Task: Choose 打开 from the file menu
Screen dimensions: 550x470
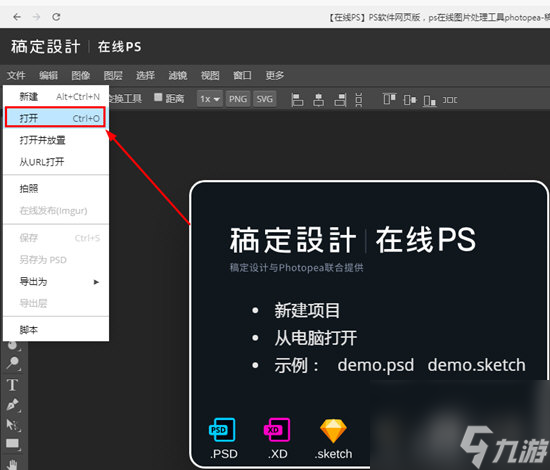Action: point(55,118)
